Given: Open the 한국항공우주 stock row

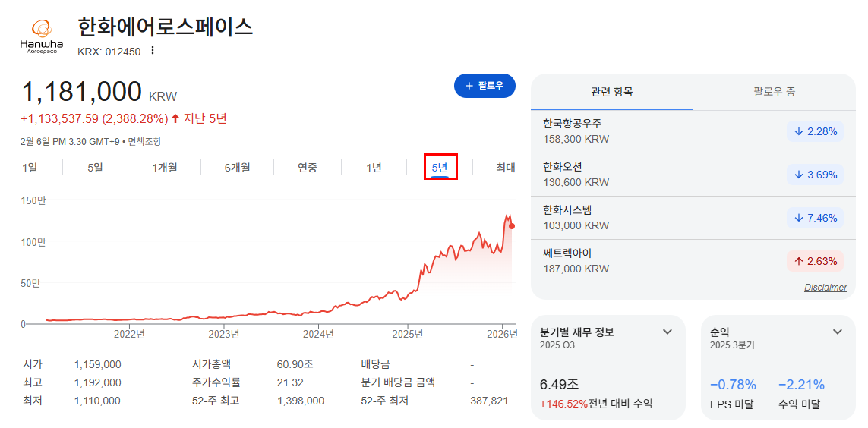Looking at the screenshot, I should point(693,131).
